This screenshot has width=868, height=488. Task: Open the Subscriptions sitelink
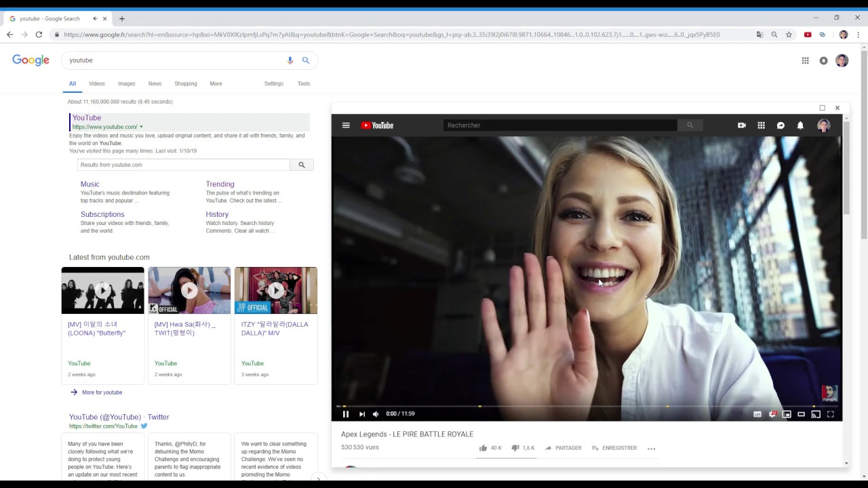102,215
